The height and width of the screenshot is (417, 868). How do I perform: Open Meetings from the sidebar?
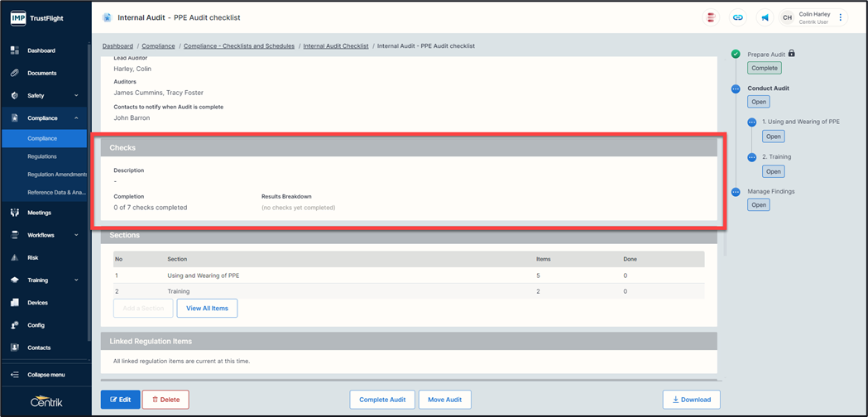(x=39, y=213)
